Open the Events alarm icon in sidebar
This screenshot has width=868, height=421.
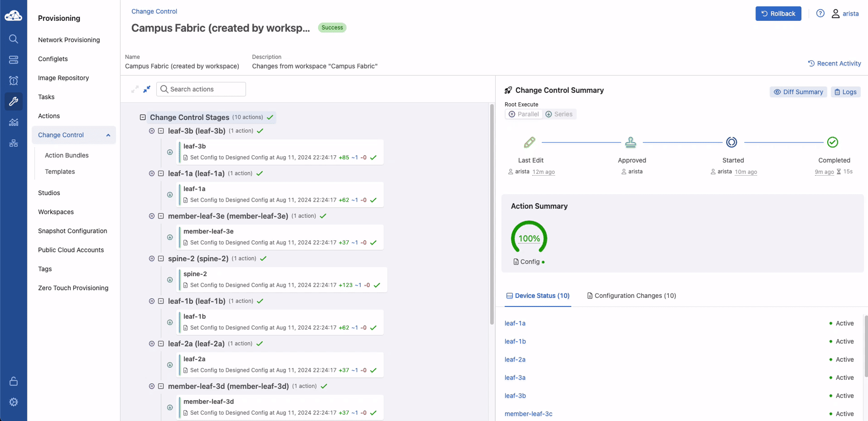[x=13, y=81]
